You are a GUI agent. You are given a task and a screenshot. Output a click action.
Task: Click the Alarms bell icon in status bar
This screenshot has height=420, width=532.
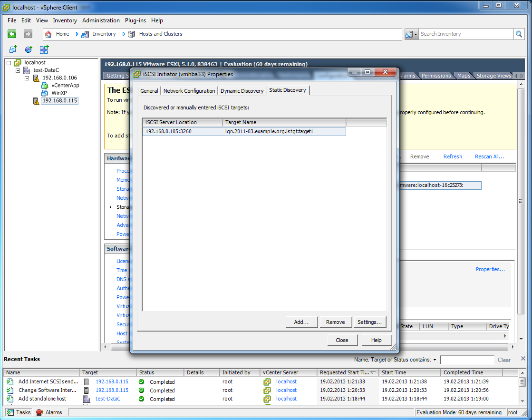(39, 412)
